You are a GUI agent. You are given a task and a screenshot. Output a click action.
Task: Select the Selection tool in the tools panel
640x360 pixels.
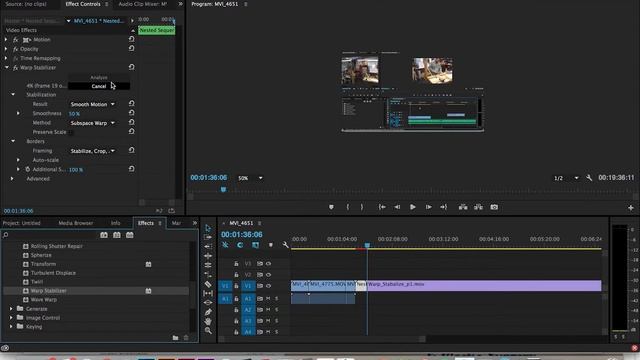pyautogui.click(x=208, y=228)
